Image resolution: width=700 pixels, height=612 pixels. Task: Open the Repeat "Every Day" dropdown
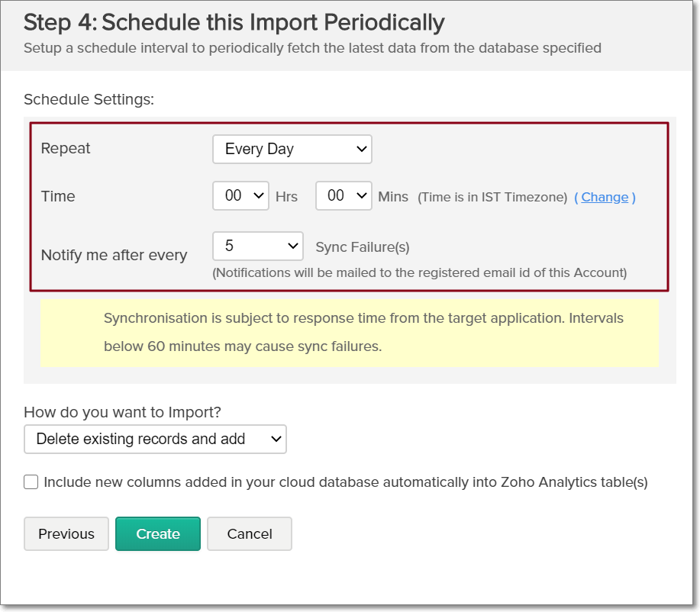(x=292, y=150)
